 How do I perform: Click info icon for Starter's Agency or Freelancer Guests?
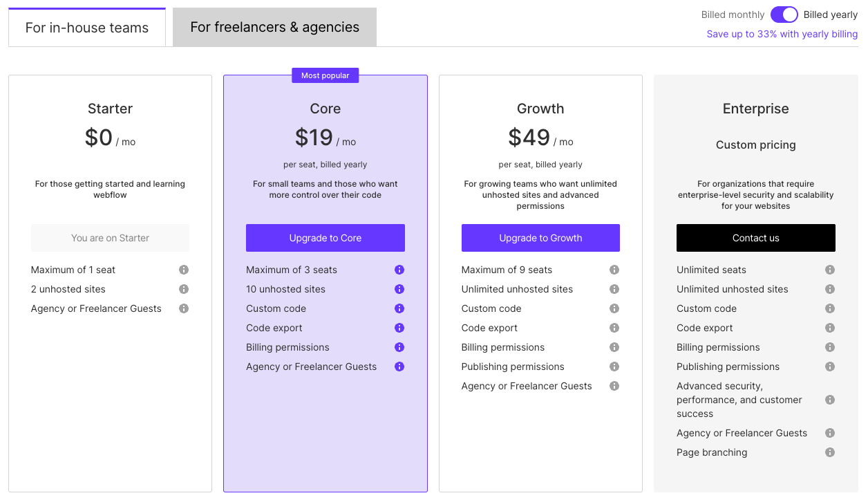click(x=184, y=308)
